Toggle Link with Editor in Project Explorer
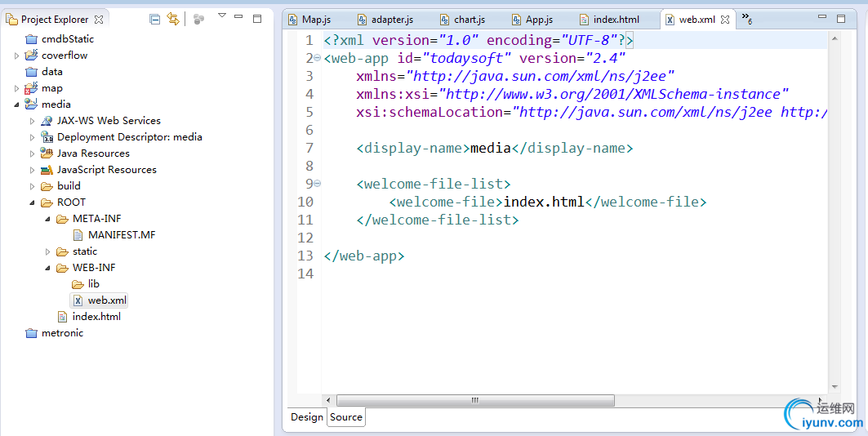Viewport: 868px width, 436px height. tap(173, 20)
